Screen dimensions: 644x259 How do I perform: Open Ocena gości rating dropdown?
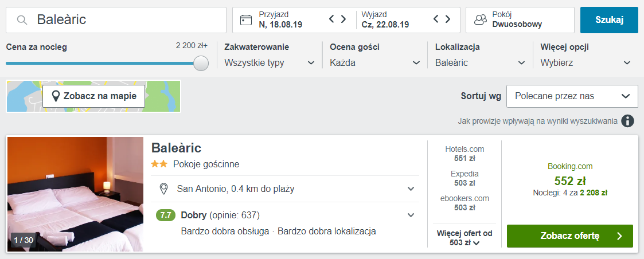pyautogui.click(x=375, y=63)
